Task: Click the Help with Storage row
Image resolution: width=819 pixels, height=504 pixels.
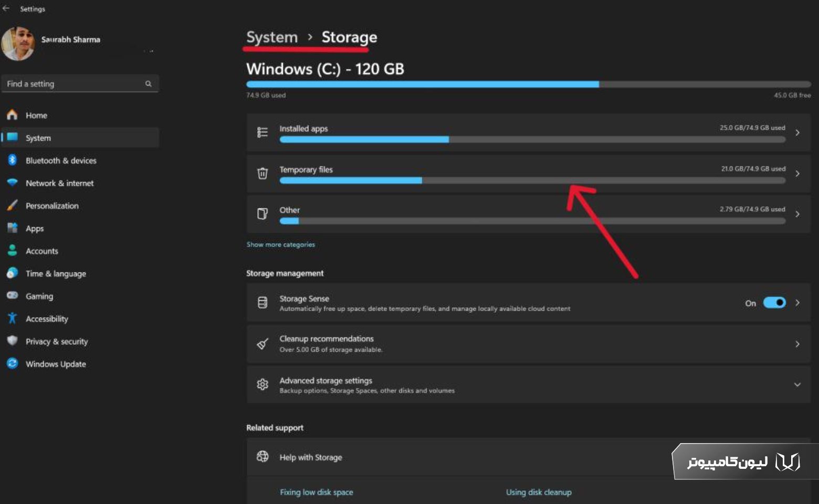Action: click(x=528, y=457)
